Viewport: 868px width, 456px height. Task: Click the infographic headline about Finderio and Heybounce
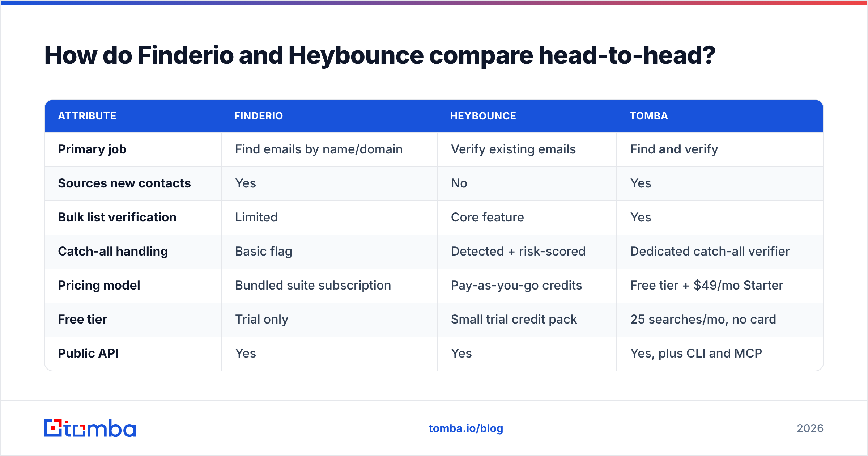[380, 55]
